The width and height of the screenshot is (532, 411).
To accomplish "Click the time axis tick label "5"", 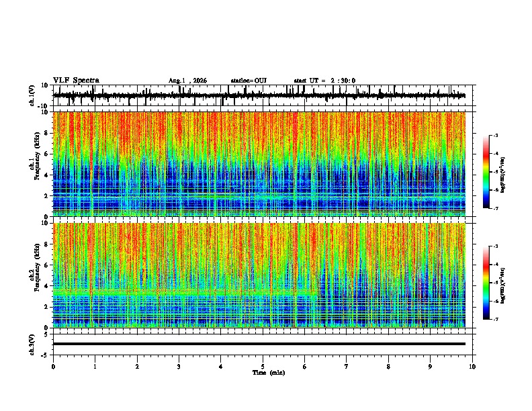I will coord(263,367).
